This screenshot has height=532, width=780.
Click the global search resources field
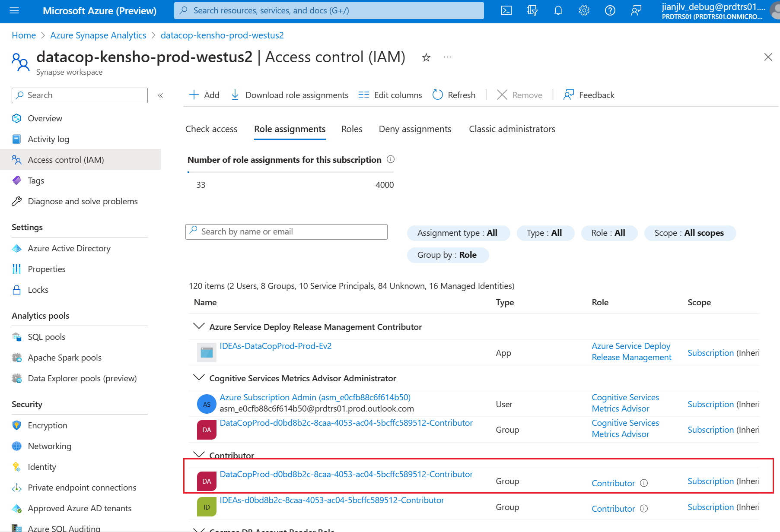[x=329, y=10]
